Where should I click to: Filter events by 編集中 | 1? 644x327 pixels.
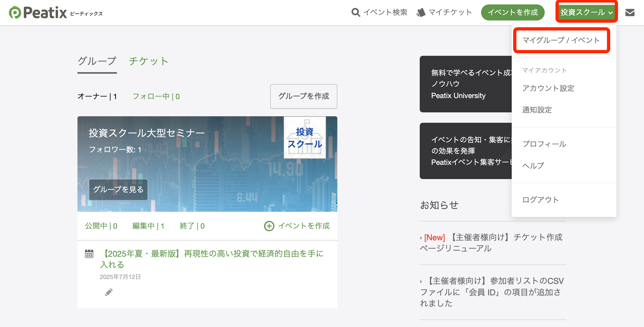[148, 226]
